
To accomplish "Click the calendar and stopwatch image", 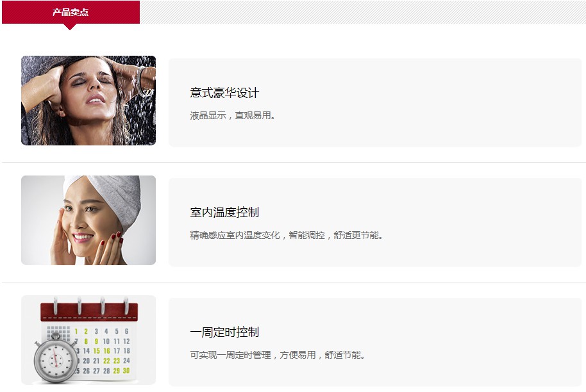I will (88, 340).
